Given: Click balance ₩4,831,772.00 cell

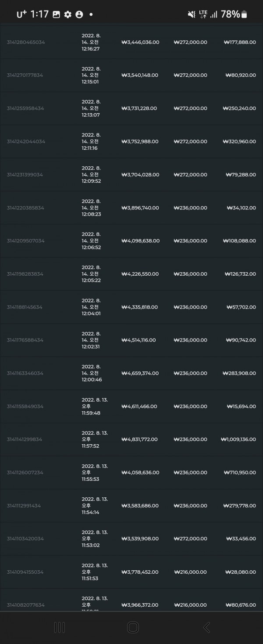Looking at the screenshot, I should (x=140, y=439).
